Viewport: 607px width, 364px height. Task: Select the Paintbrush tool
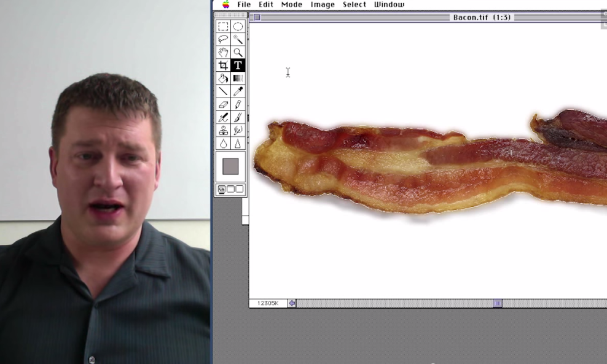tap(238, 117)
